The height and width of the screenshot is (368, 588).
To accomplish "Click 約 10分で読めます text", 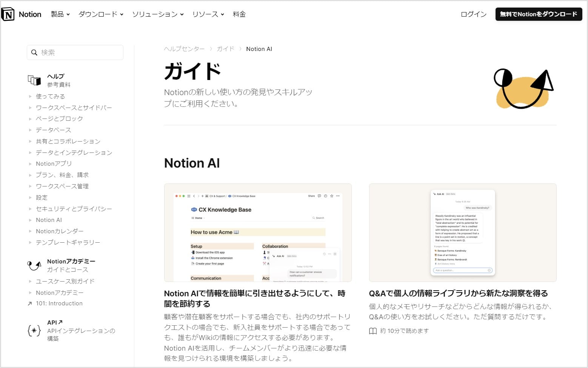I will click(405, 331).
